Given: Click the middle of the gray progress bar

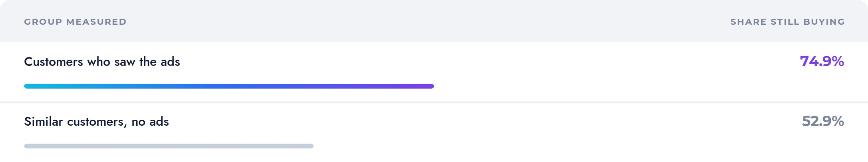Looking at the screenshot, I should point(169,146).
